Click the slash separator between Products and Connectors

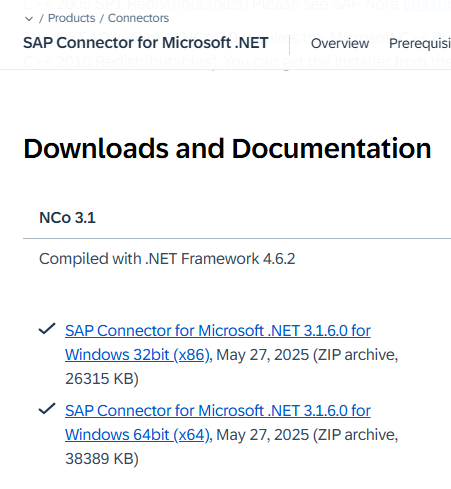tap(102, 18)
